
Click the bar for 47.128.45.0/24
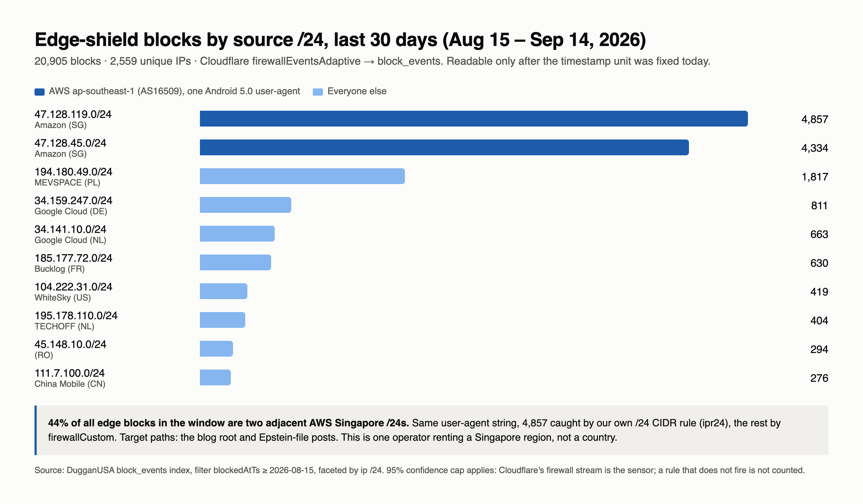click(444, 147)
